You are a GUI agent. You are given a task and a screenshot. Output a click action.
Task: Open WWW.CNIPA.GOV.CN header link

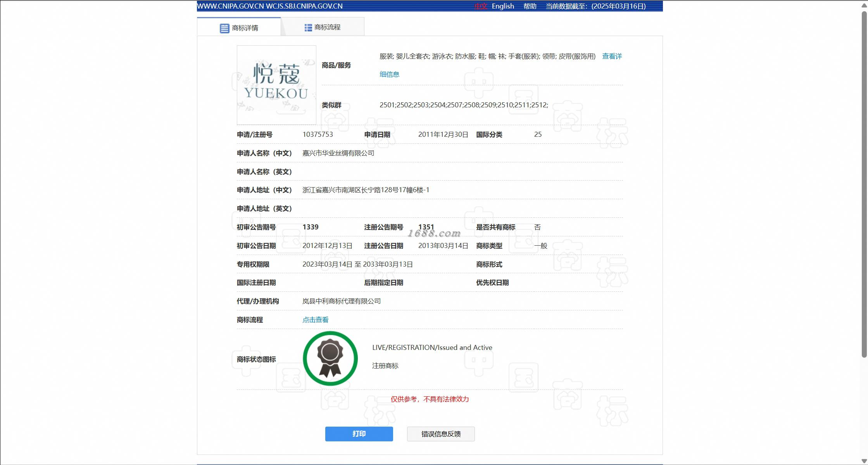(x=230, y=6)
